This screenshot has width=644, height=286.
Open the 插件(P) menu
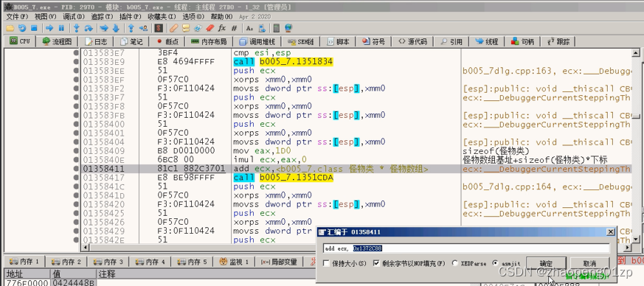click(130, 16)
